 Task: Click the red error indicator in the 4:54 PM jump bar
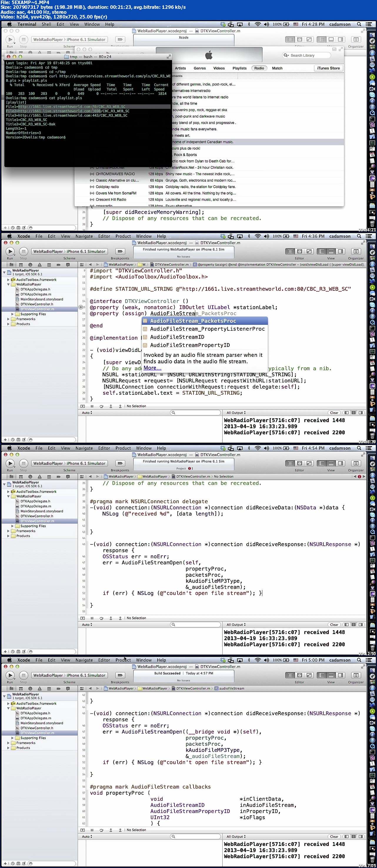coord(359,476)
